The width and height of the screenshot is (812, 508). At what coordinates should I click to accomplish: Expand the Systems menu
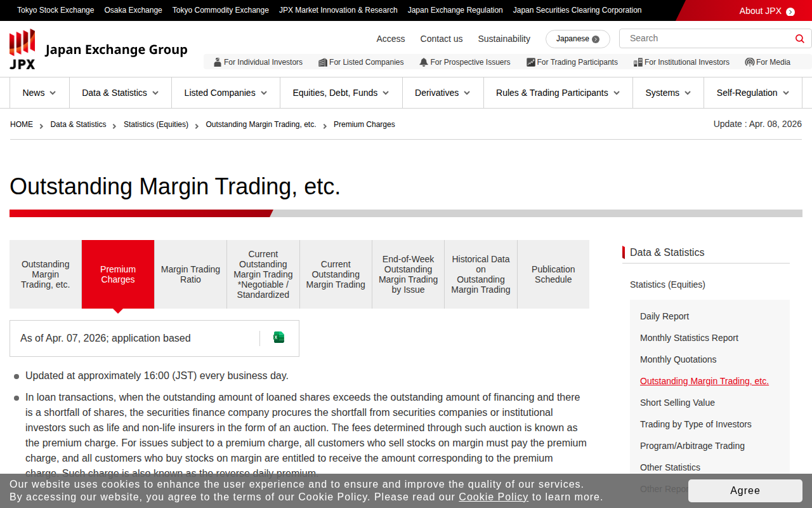[x=668, y=93]
